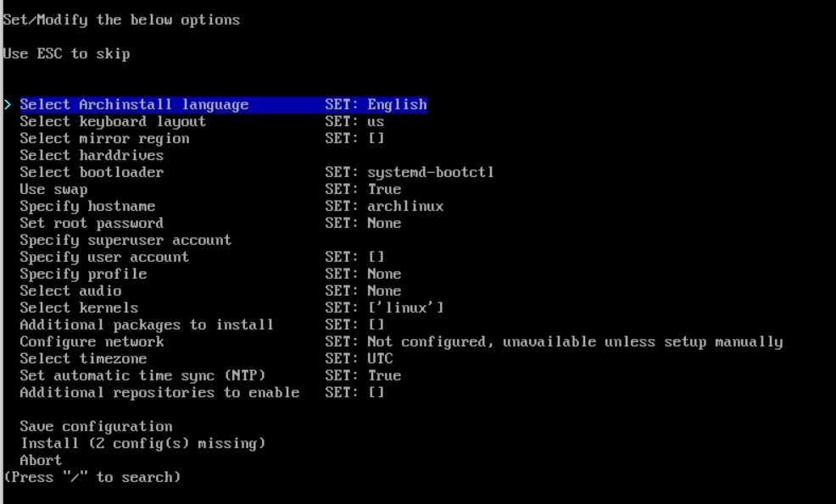
Task: Select Install (2 config(s) missing)
Action: (x=143, y=444)
